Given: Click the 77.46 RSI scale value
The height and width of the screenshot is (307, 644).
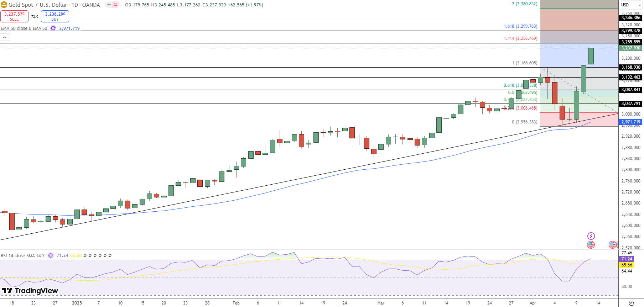Looking at the screenshot, I should (627, 253).
